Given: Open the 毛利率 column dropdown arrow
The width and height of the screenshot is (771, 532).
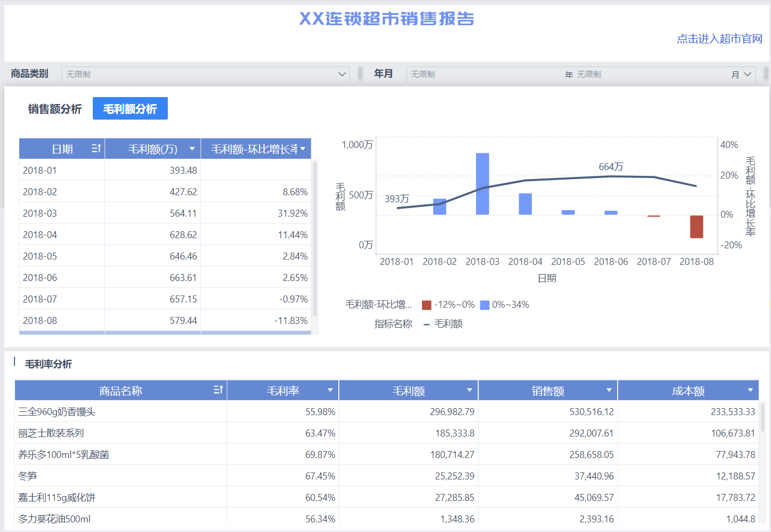Looking at the screenshot, I should (x=330, y=390).
